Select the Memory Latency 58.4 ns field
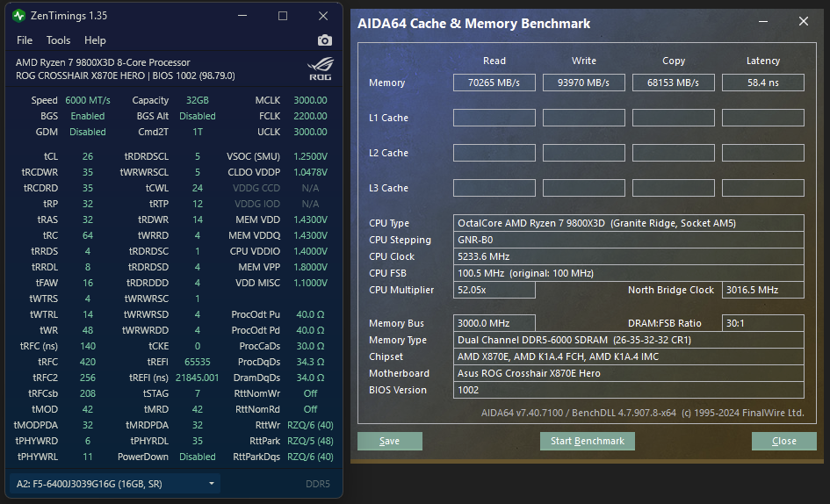 762,83
